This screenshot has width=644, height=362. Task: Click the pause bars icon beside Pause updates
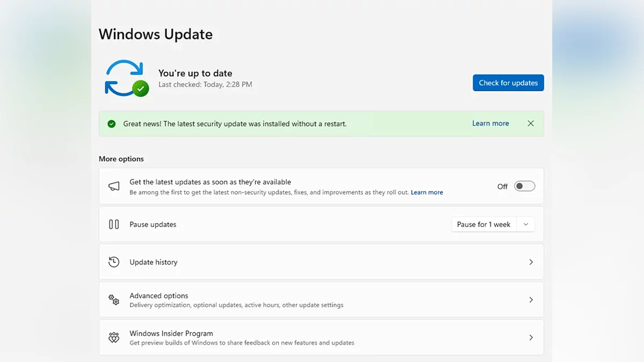coord(114,224)
